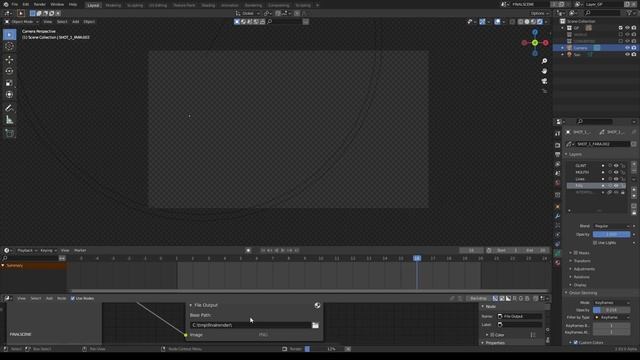Screen dimensions: 640x360
Task: Select the Move tool
Action: point(9,60)
